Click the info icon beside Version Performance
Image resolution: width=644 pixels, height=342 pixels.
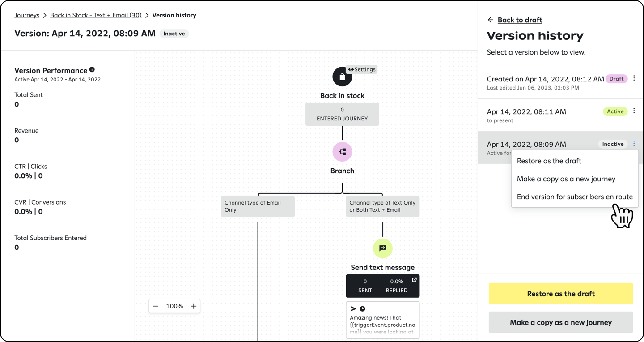pyautogui.click(x=92, y=69)
